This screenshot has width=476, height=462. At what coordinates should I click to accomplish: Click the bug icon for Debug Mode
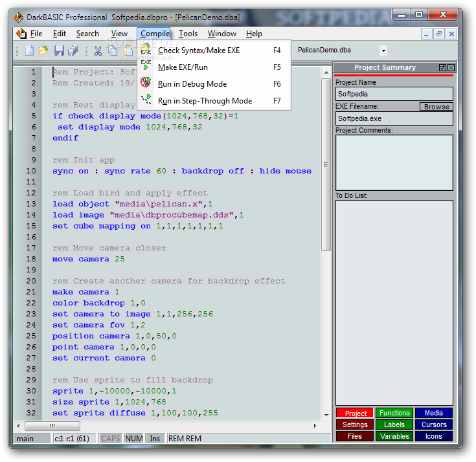coord(146,82)
